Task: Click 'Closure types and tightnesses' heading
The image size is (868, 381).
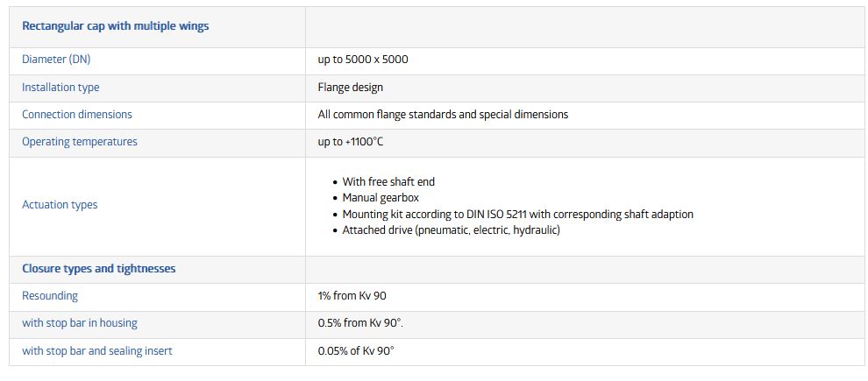Action: coord(99,269)
